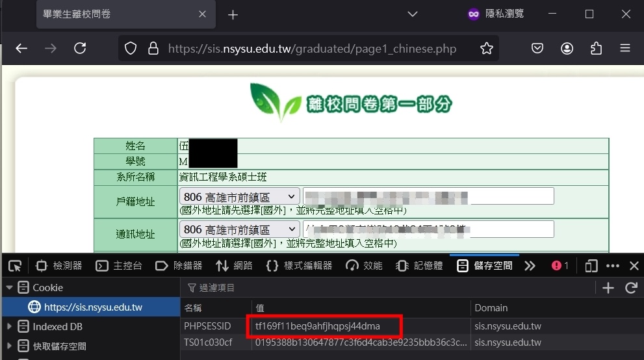Bookmark this page with the star icon
The height and width of the screenshot is (360, 644).
(487, 49)
